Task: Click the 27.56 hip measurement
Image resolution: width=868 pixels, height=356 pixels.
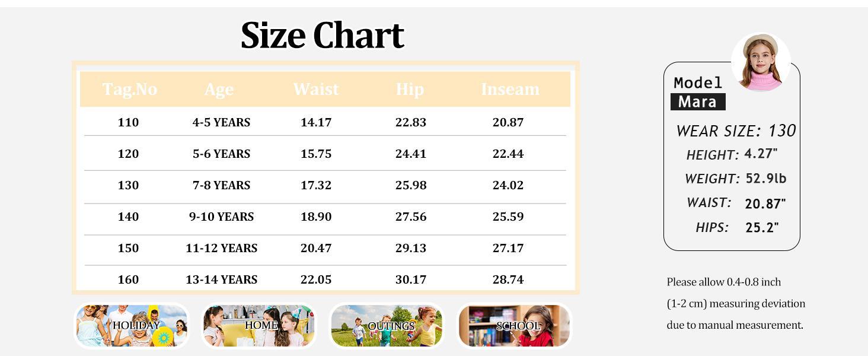Action: point(411,217)
